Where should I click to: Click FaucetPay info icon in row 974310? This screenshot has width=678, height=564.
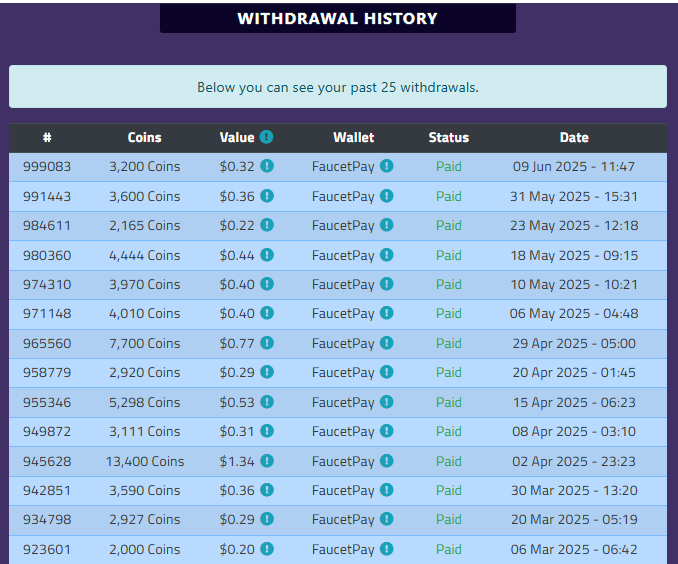[387, 284]
